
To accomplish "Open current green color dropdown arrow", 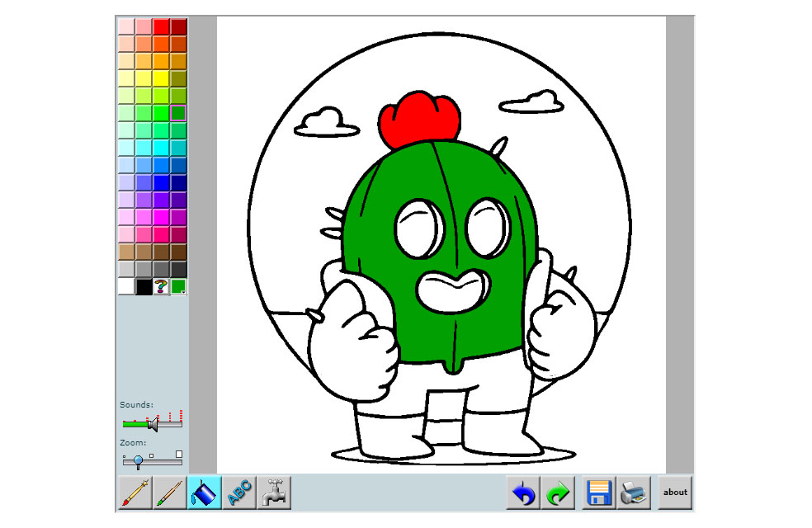I will [x=183, y=292].
